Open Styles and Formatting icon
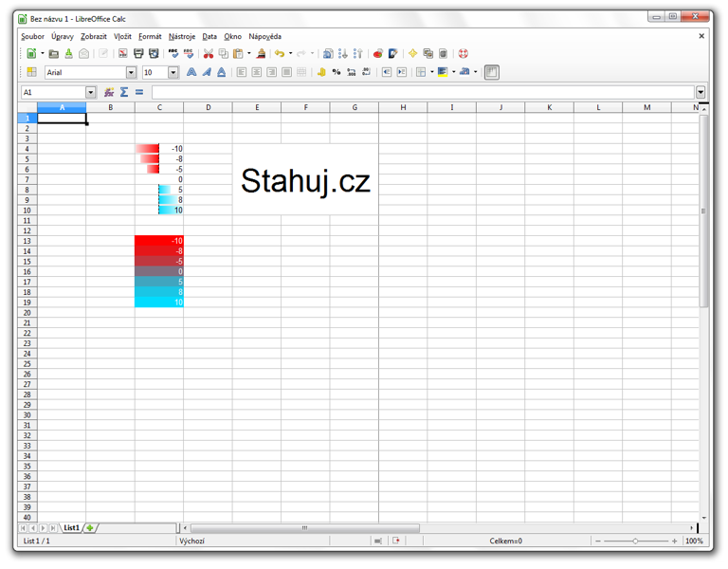 31,72
